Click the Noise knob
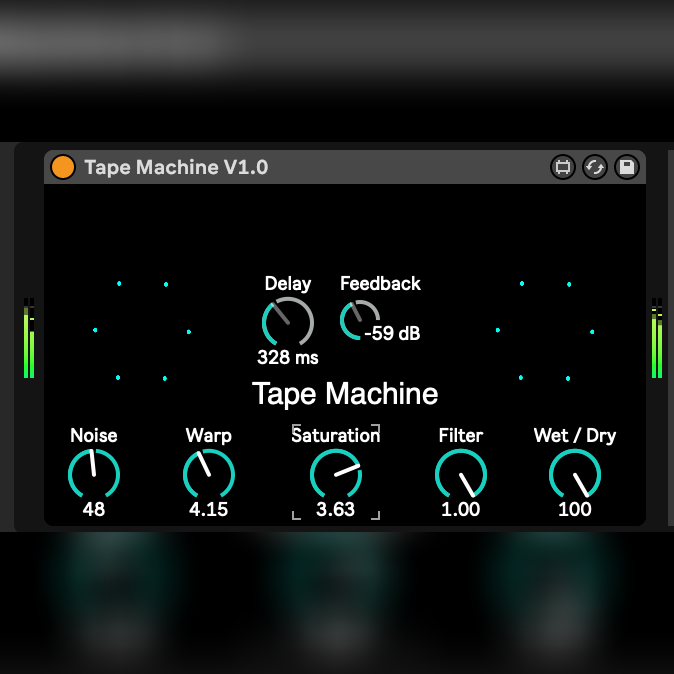This screenshot has height=674, width=674. pyautogui.click(x=94, y=474)
